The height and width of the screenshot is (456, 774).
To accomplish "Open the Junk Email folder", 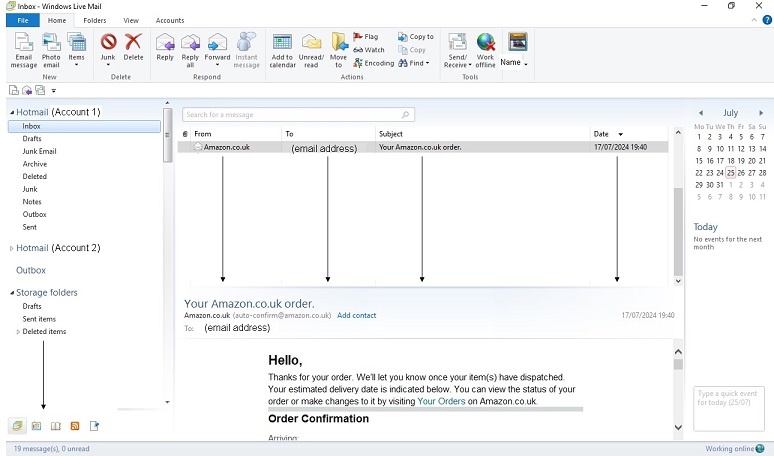I will (x=39, y=152).
